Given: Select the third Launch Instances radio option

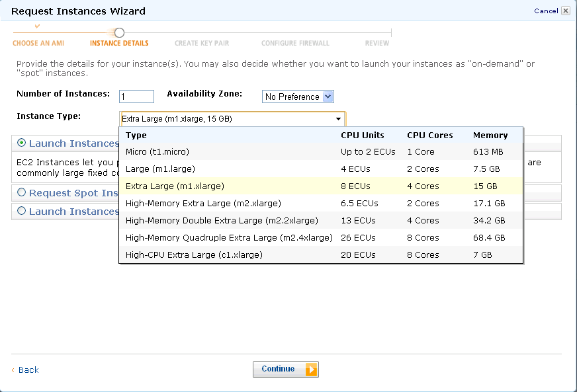Looking at the screenshot, I should 22,211.
